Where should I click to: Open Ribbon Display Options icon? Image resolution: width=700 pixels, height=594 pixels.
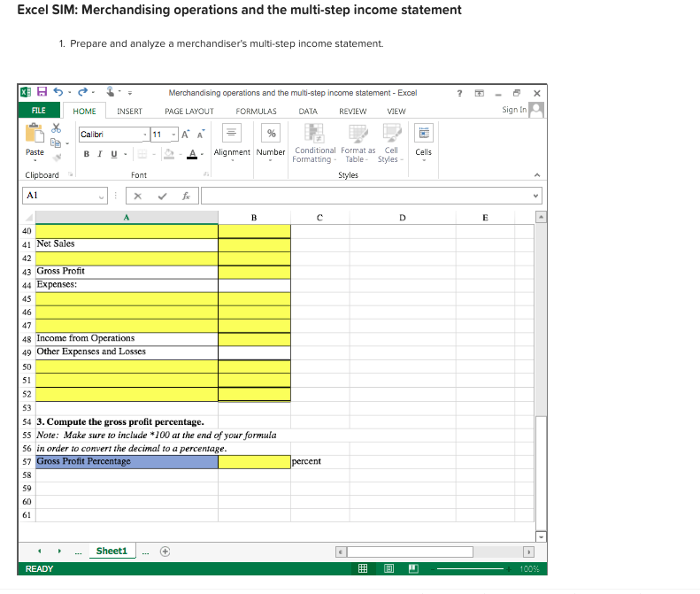(x=479, y=93)
